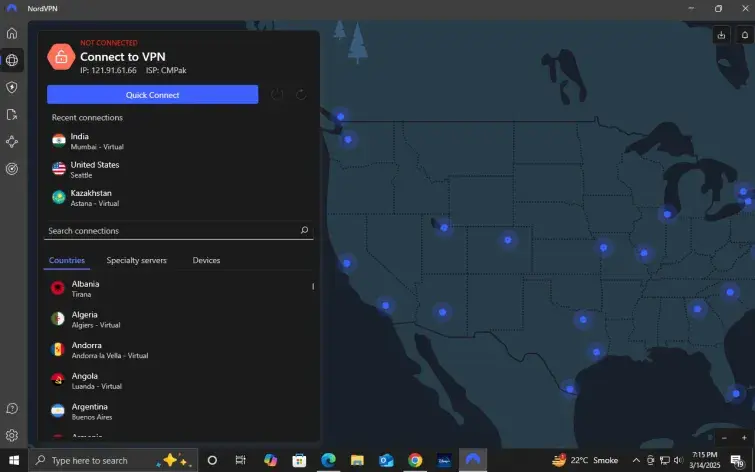Click the volume speaker icon in tray
This screenshot has width=755, height=472.
(x=679, y=460)
